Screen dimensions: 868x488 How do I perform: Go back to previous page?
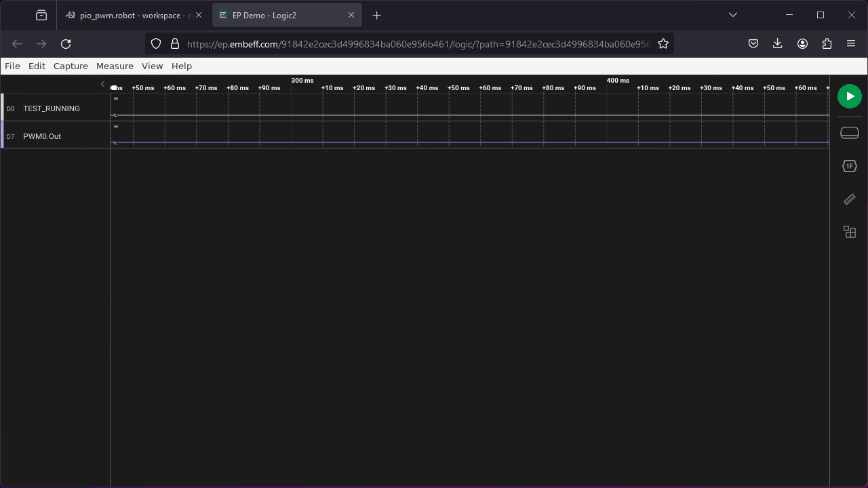tap(17, 43)
